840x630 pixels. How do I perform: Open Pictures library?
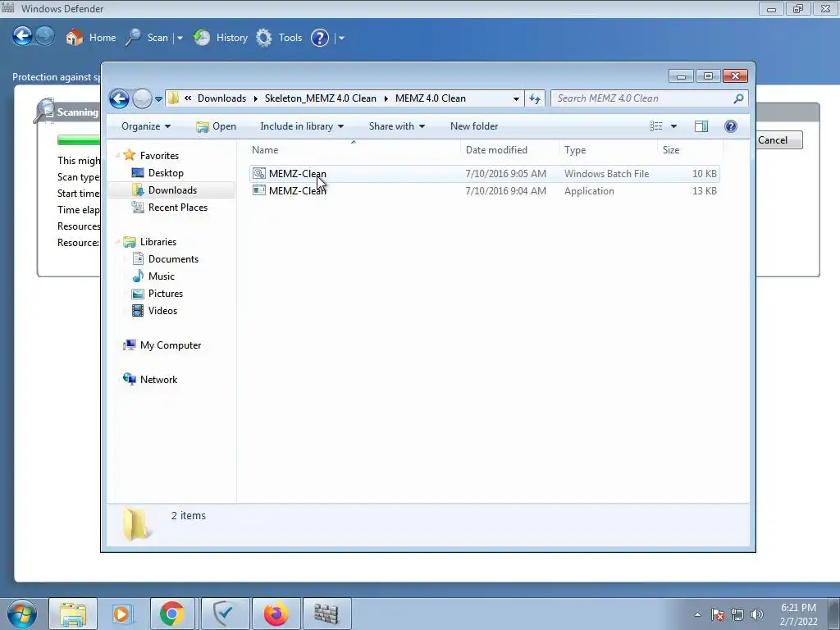166,294
